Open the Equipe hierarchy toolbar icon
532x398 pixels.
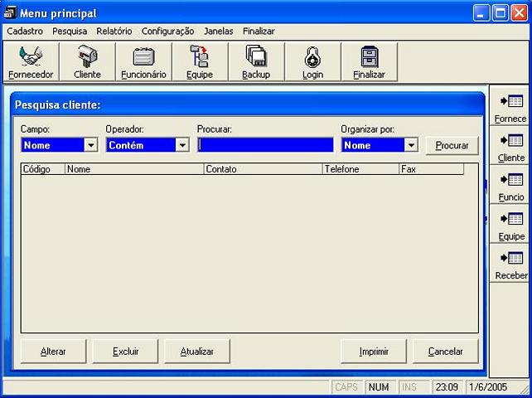pyautogui.click(x=200, y=62)
